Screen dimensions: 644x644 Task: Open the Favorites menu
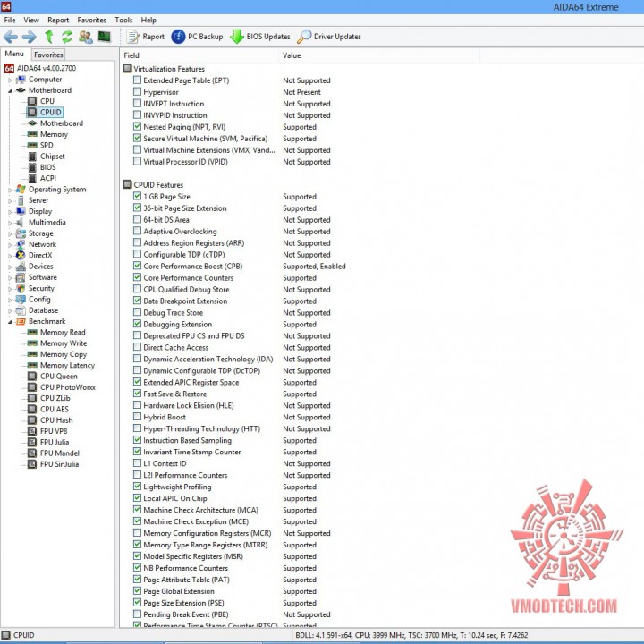click(x=91, y=20)
